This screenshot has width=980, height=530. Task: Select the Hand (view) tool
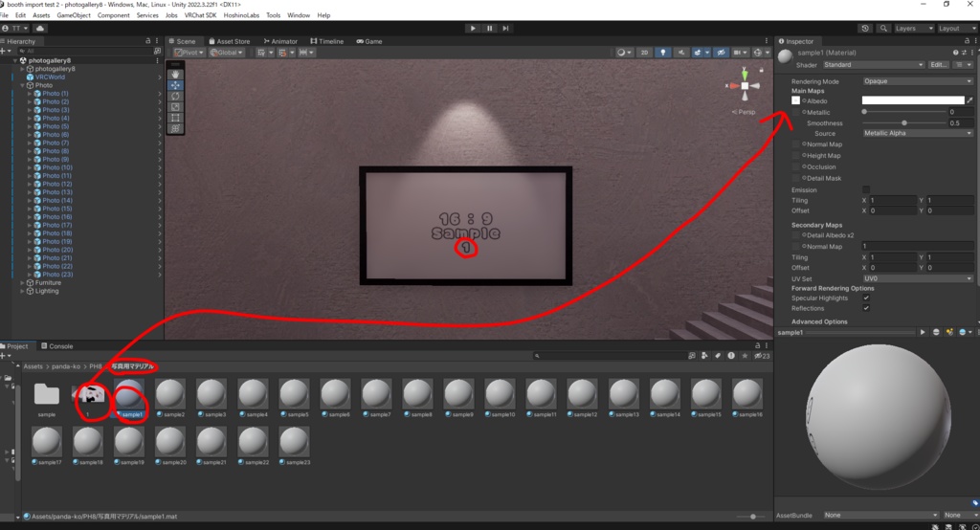[176, 75]
